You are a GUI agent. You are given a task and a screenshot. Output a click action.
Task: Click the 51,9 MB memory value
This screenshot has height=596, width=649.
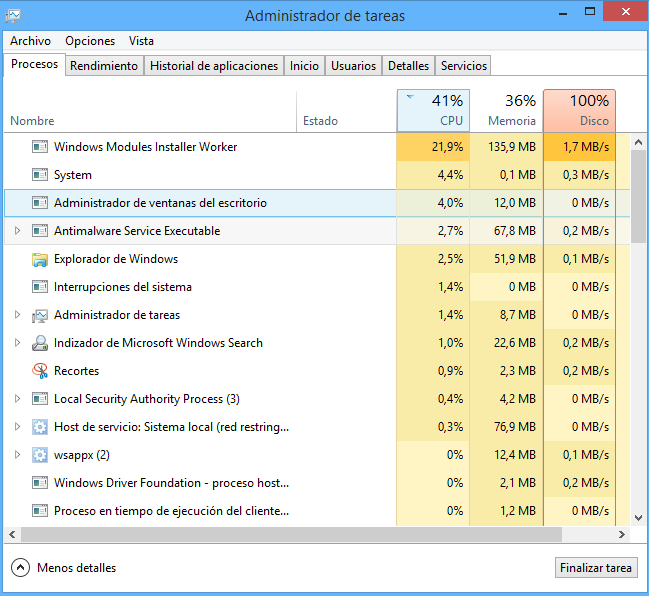click(x=515, y=259)
